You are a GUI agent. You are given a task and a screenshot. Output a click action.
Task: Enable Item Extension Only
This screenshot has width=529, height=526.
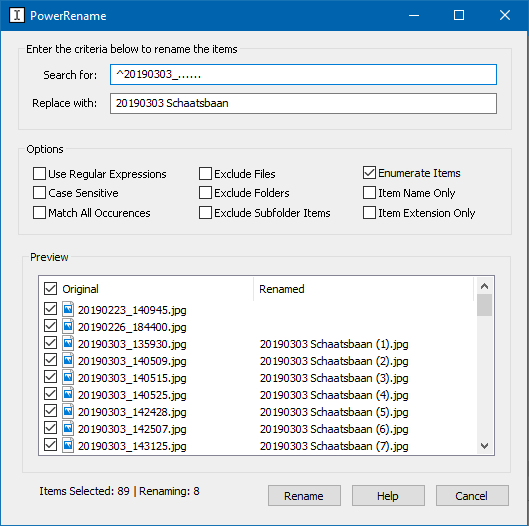tap(369, 213)
